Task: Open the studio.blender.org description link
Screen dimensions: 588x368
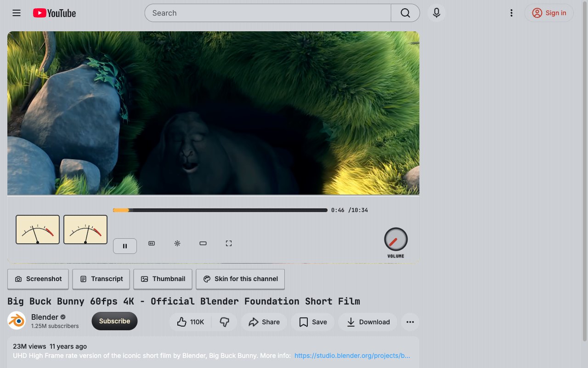Action: pos(352,356)
